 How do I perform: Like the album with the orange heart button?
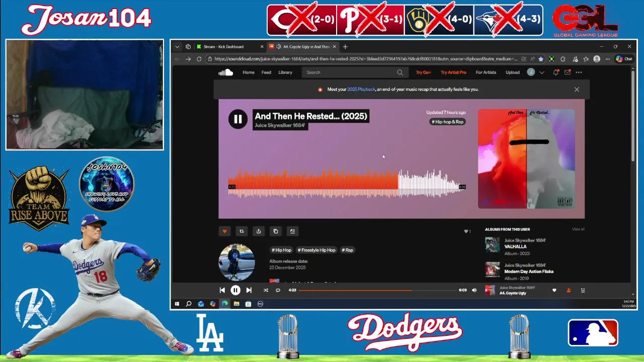pos(224,231)
